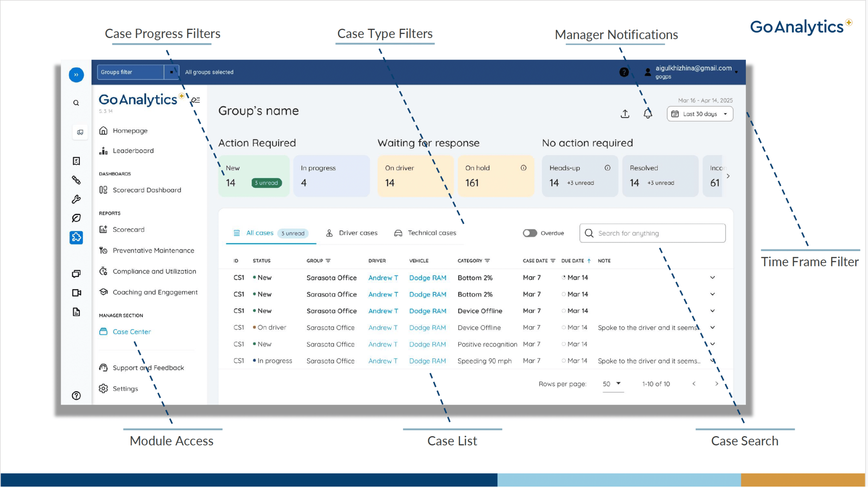
Task: Click On hold card info icon
Action: [524, 168]
